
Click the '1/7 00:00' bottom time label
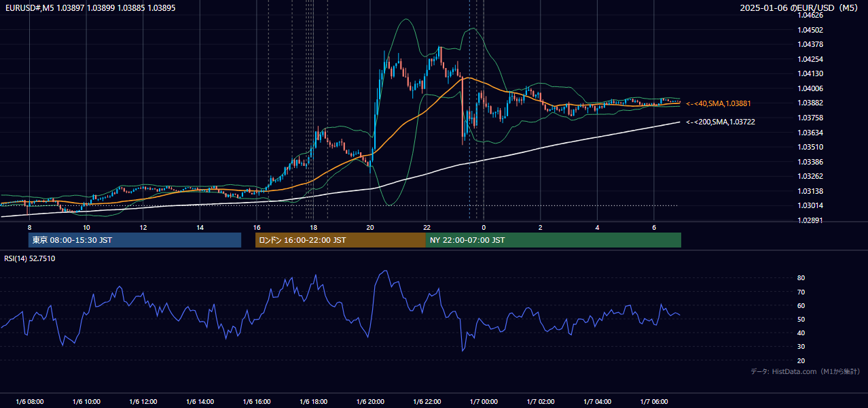coord(484,402)
